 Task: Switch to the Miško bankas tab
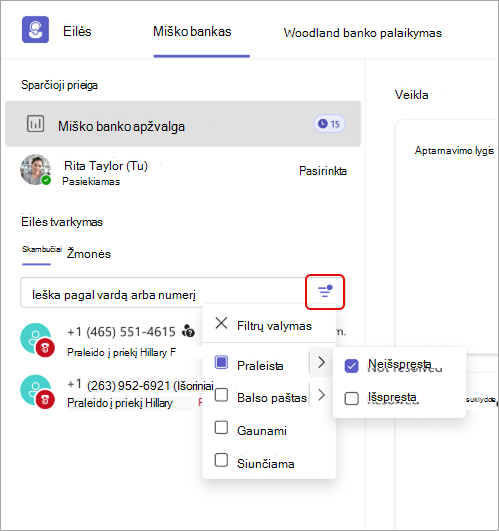[192, 32]
